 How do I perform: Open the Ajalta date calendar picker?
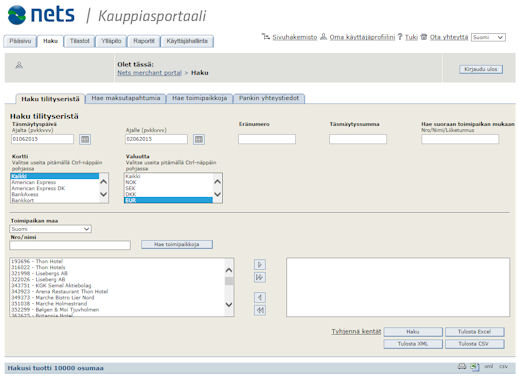pos(85,139)
